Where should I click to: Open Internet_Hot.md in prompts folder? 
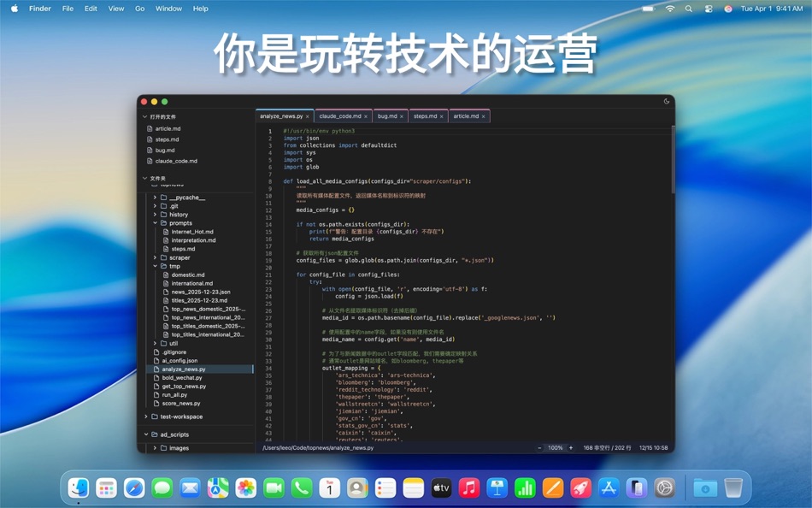pyautogui.click(x=192, y=232)
